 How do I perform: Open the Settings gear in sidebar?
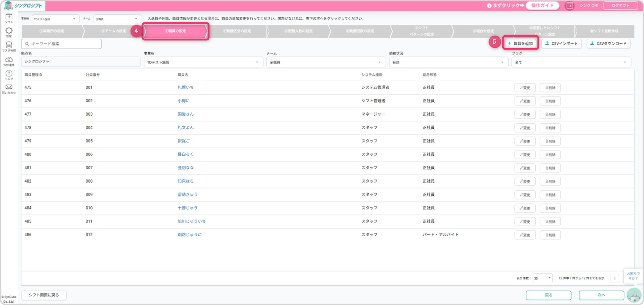pos(8,31)
